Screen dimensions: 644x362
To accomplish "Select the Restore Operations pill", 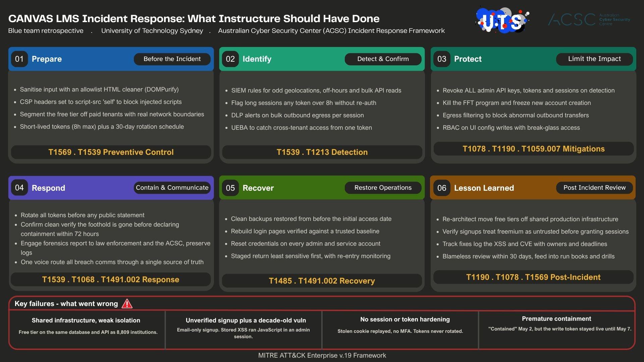I will pos(383,188).
